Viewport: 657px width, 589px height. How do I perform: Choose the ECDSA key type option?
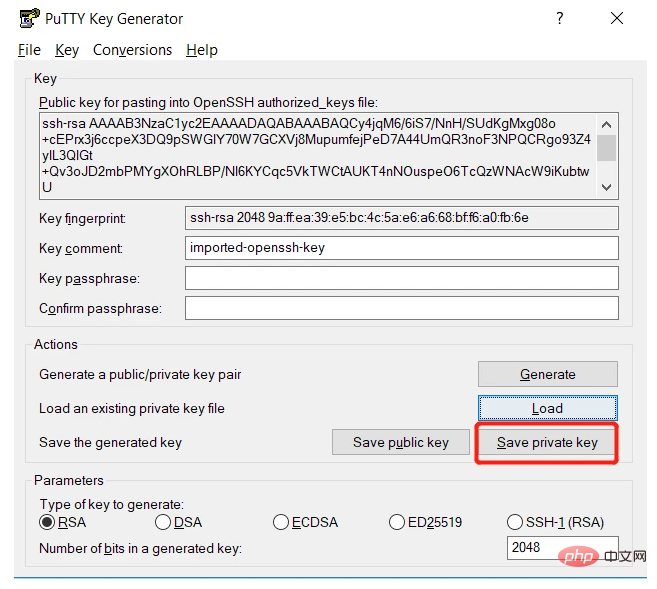281,522
